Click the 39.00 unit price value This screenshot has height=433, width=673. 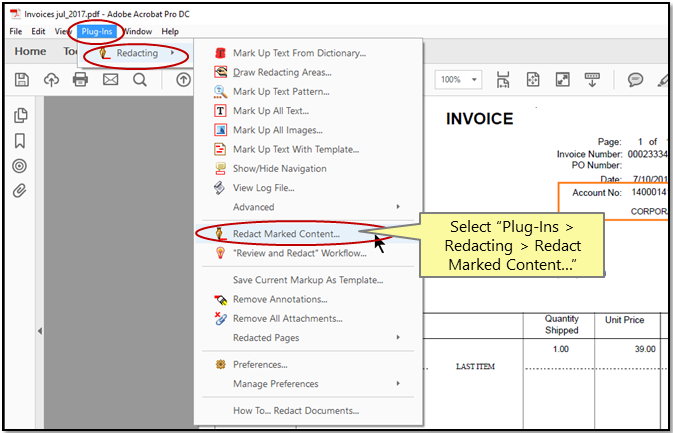(645, 349)
